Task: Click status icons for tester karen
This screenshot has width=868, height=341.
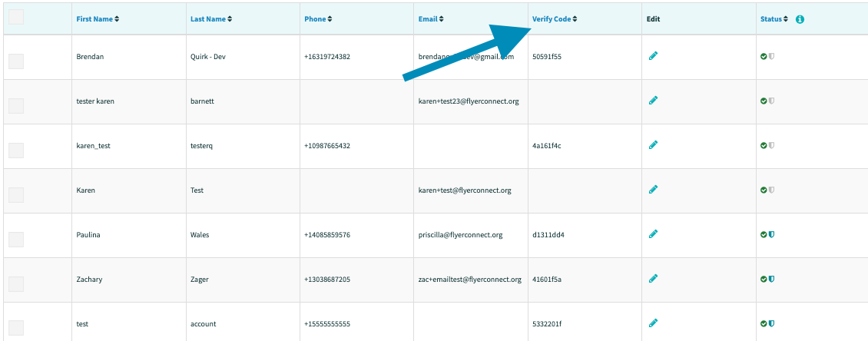Action: click(x=767, y=101)
